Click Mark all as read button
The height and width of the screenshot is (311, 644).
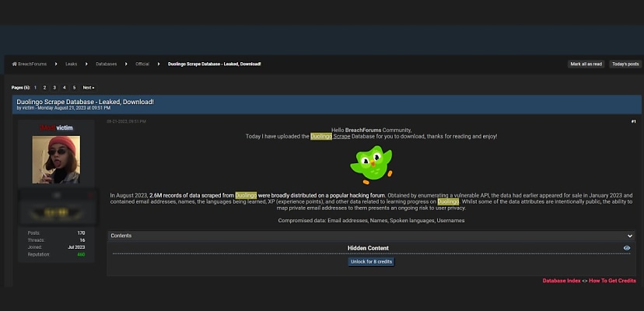pos(586,64)
